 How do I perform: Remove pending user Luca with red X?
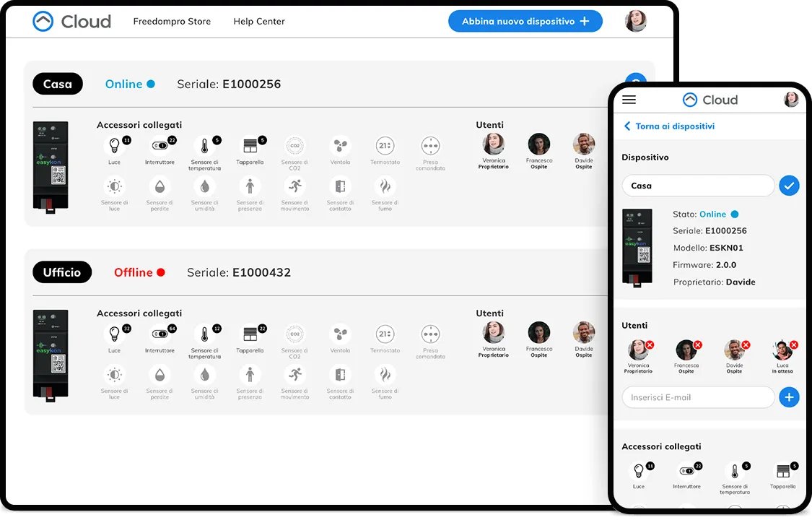(x=794, y=345)
